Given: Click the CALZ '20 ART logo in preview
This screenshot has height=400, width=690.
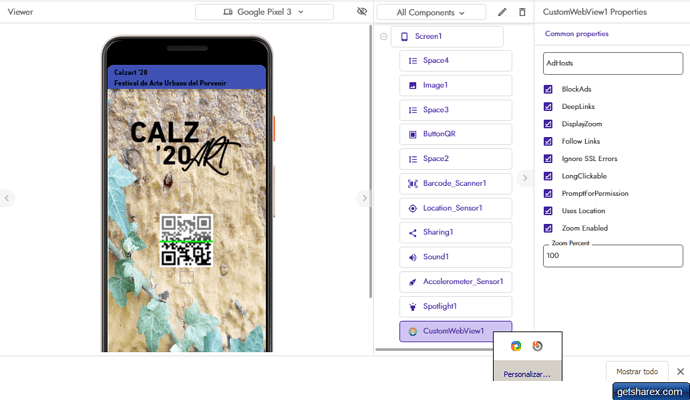Looking at the screenshot, I should [185, 148].
